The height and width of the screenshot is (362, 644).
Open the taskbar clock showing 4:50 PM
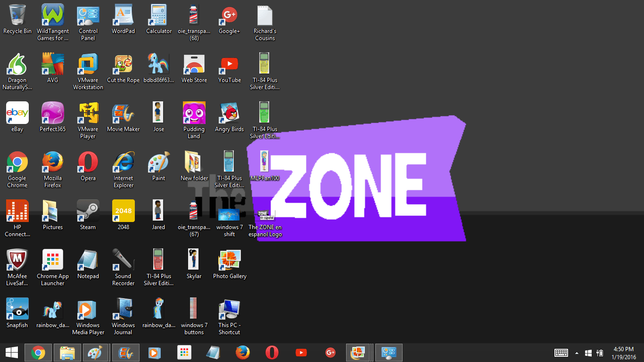coord(624,353)
